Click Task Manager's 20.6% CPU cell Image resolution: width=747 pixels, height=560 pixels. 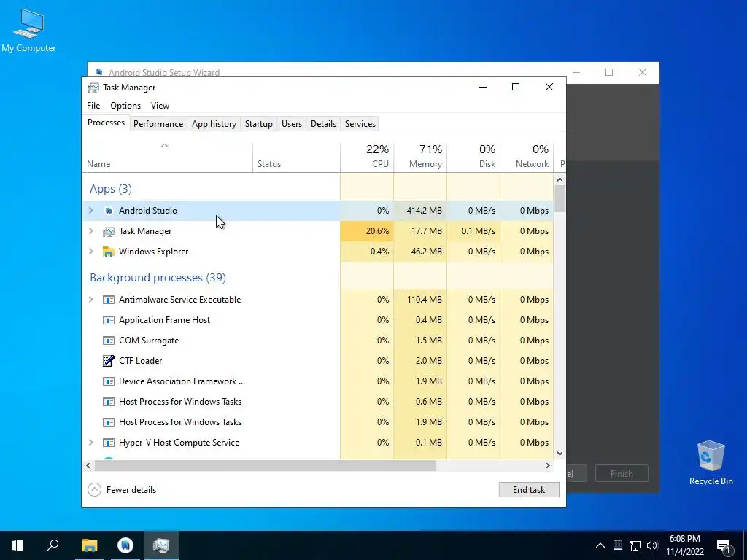(x=367, y=231)
